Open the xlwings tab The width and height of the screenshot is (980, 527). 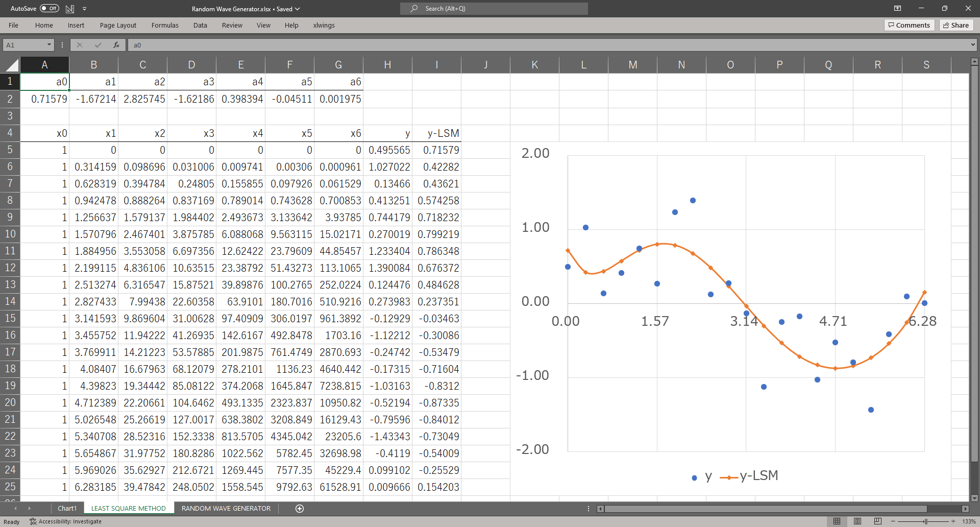point(324,25)
